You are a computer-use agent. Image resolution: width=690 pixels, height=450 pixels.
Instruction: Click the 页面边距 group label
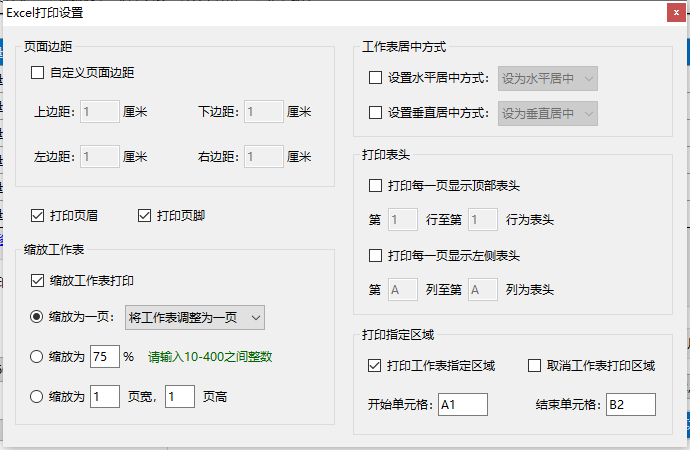point(48,47)
